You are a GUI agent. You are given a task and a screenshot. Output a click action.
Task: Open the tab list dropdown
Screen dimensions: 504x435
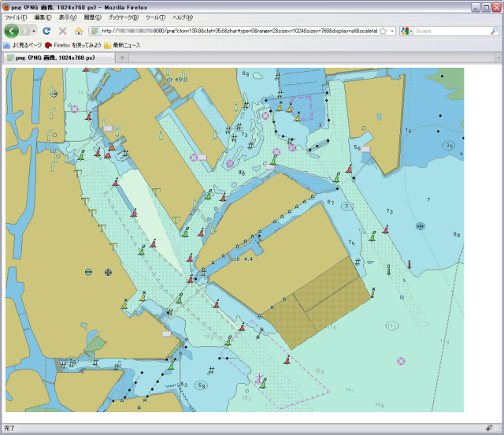[x=498, y=58]
